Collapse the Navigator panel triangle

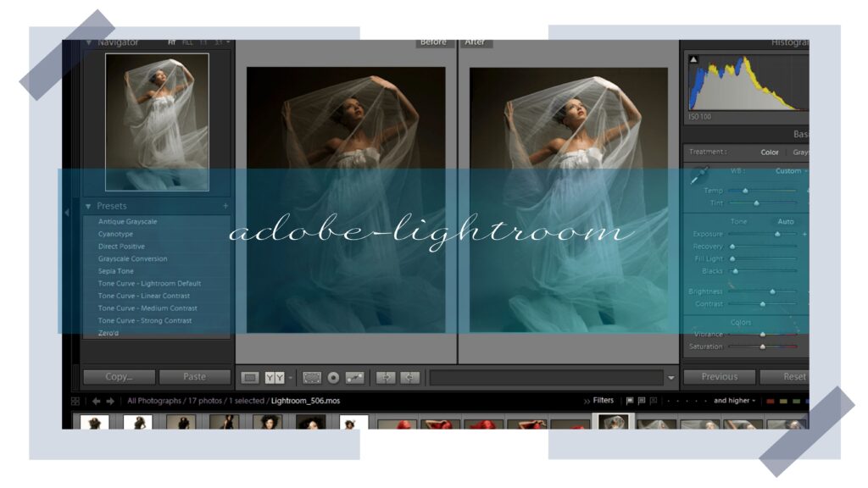[88, 42]
